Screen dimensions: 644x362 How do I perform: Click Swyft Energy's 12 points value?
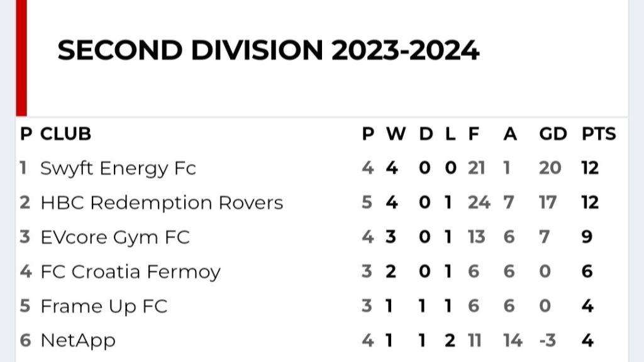[590, 168]
